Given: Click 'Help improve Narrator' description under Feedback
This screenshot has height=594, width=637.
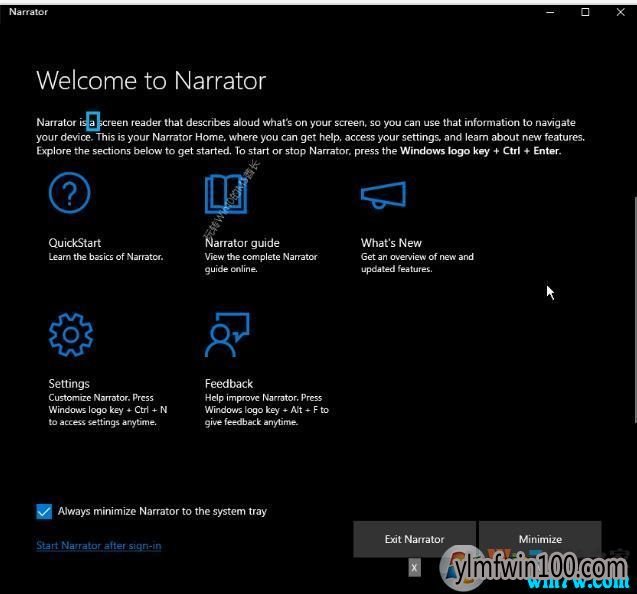Looking at the screenshot, I should 266,410.
